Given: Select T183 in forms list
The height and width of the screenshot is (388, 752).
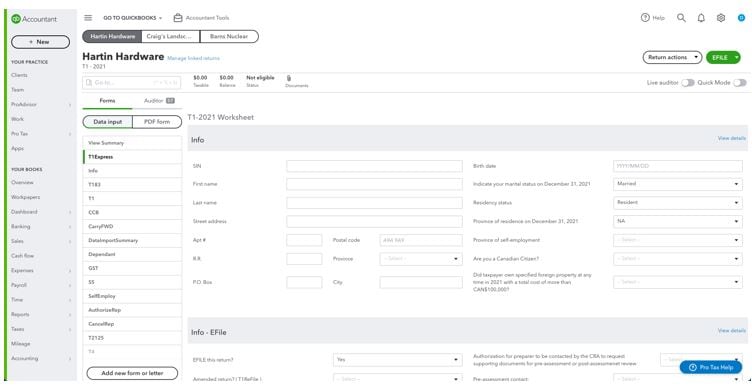Looking at the screenshot, I should tap(132, 185).
